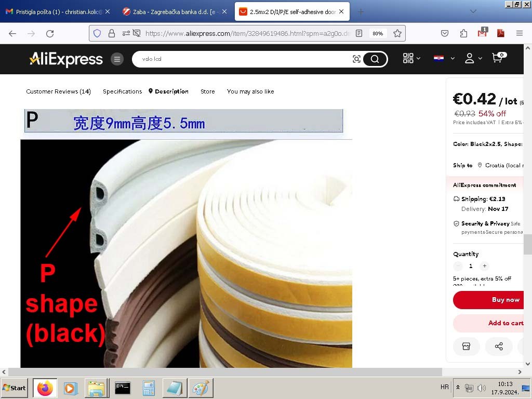Open the shopping cart icon

[x=498, y=58]
